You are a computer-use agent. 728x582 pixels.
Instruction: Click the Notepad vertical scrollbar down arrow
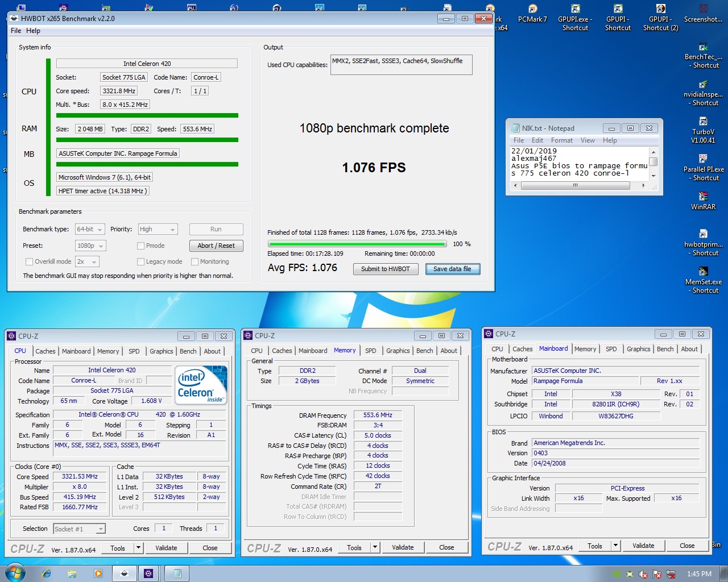point(653,176)
